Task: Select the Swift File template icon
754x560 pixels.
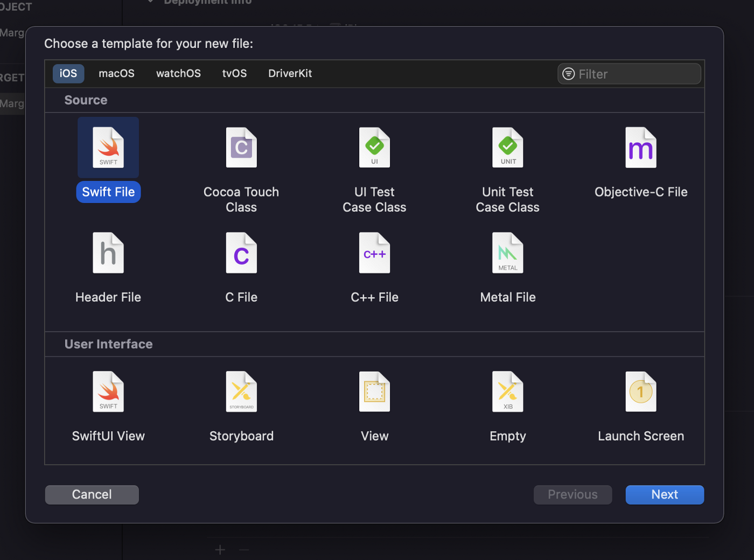Action: [x=108, y=148]
